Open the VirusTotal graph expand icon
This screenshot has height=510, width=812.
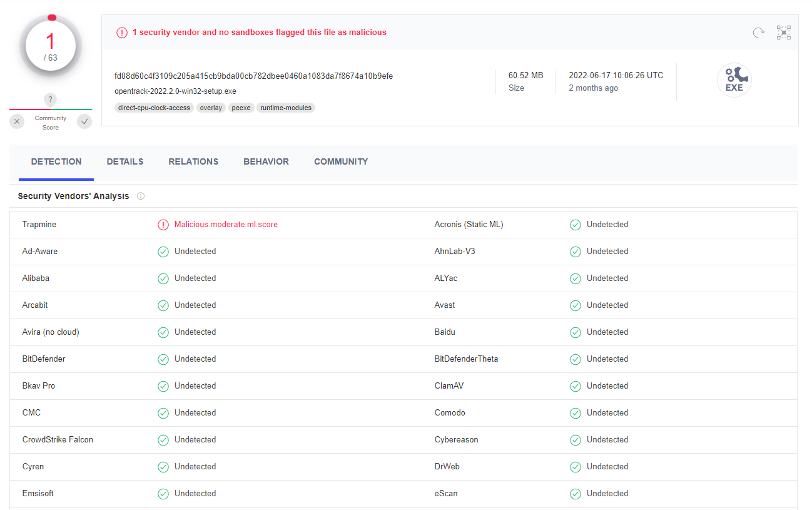click(783, 32)
